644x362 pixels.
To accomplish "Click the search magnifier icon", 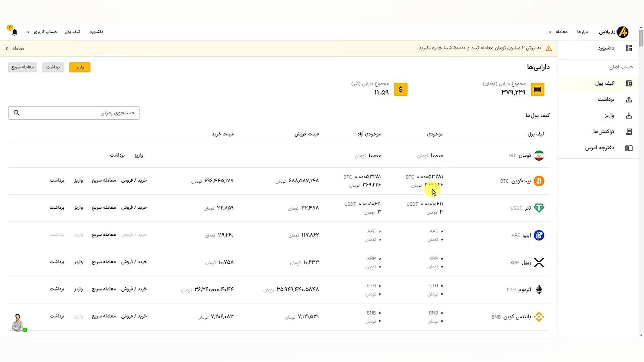I will 17,113.
